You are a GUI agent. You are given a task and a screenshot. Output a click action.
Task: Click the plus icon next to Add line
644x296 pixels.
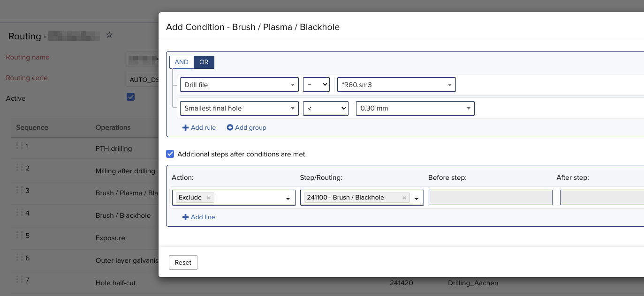pos(185,217)
